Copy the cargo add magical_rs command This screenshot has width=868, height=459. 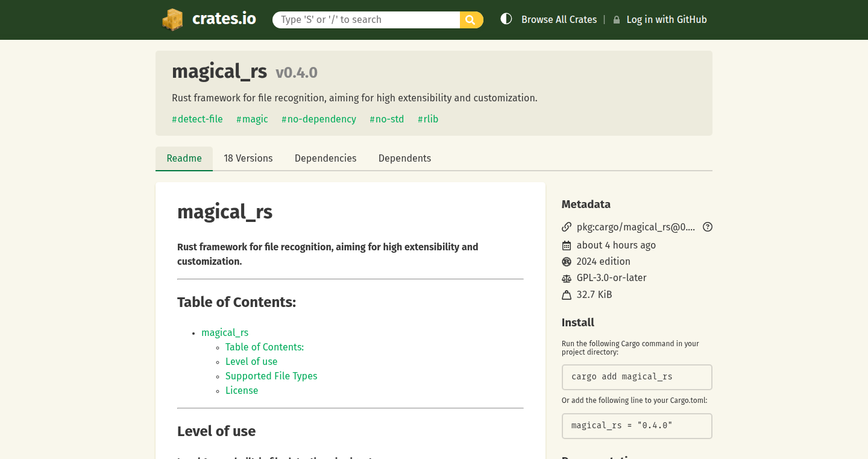[637, 377]
